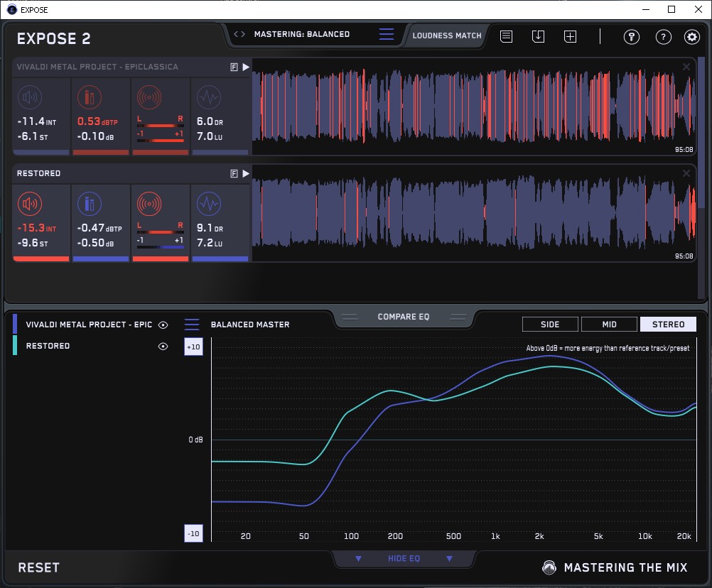This screenshot has width=712, height=588.
Task: Open the Balanced Master EQ preset menu
Action: pyautogui.click(x=192, y=325)
